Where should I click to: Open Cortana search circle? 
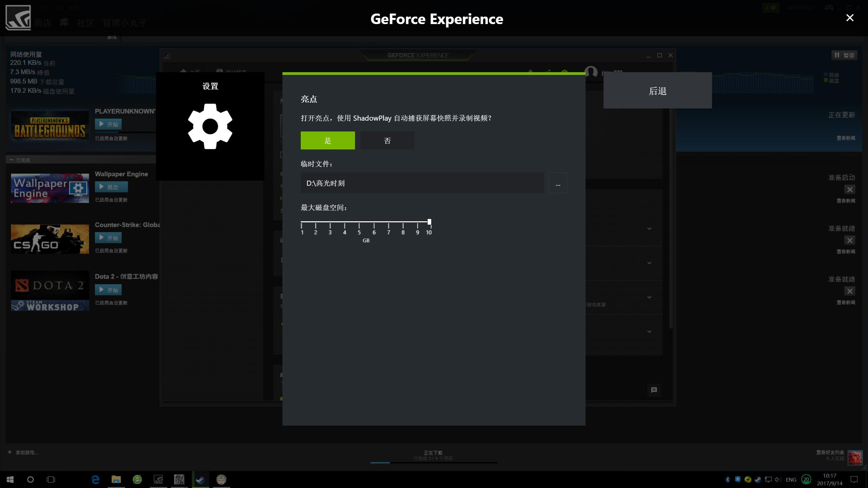click(31, 480)
